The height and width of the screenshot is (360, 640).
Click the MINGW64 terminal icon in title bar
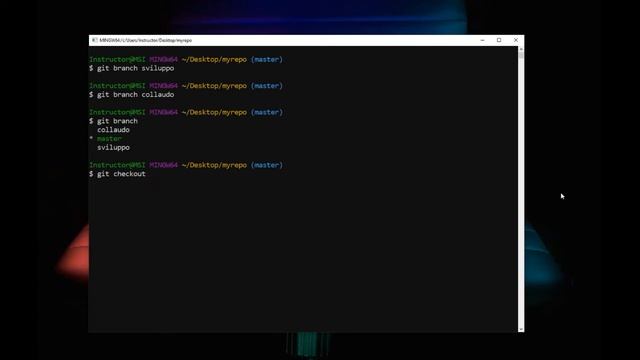(x=95, y=40)
